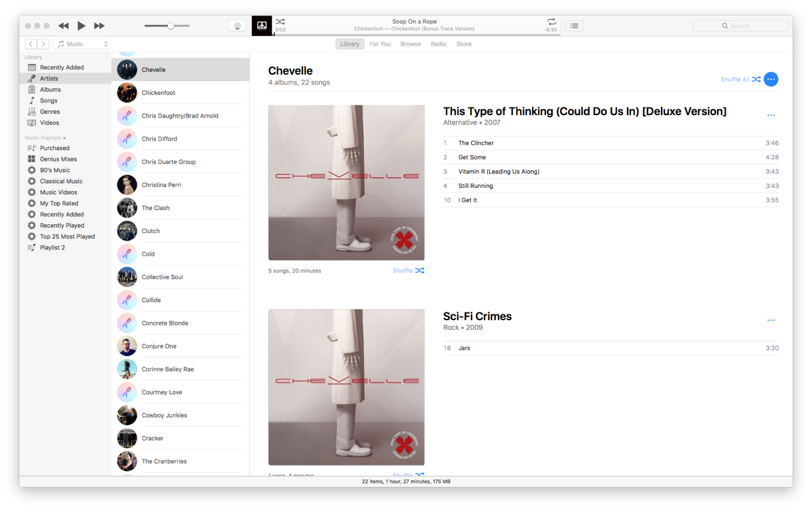Select Albums in the sidebar
Screen dimensions: 812x510
[x=65, y=90]
